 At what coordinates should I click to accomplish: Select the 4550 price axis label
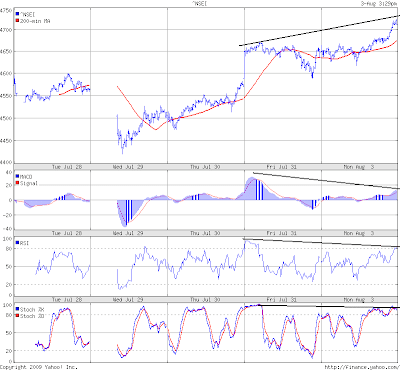click(x=6, y=96)
